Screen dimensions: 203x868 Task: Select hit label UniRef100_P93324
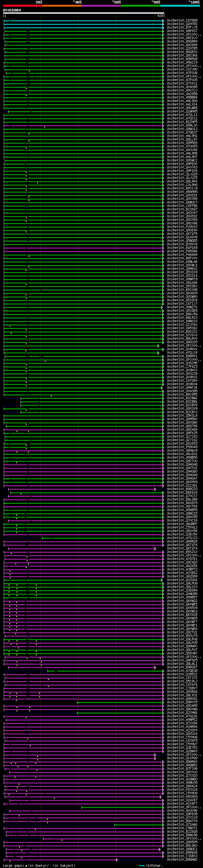point(182,789)
